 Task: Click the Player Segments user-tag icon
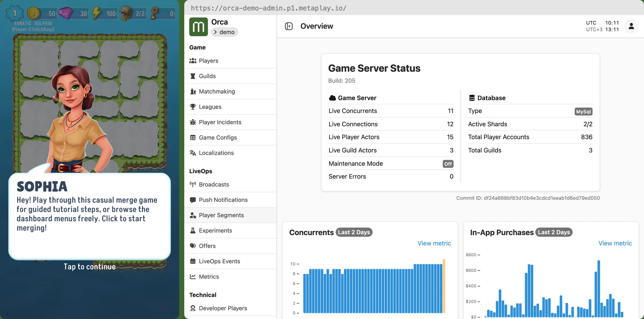(x=193, y=215)
